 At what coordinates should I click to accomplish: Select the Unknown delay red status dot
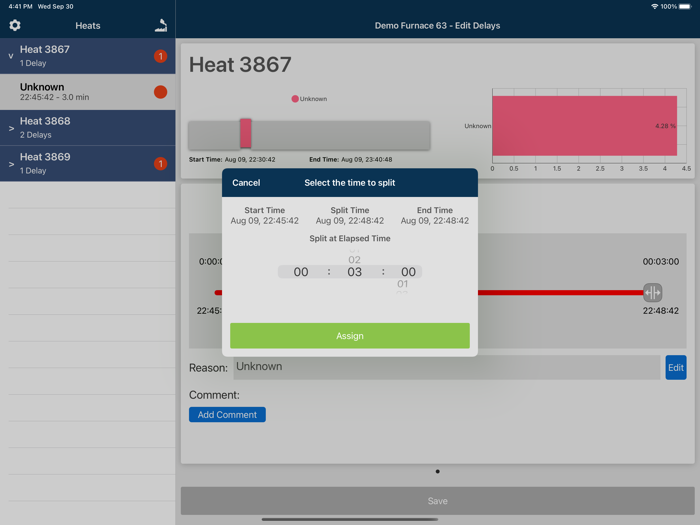pyautogui.click(x=161, y=92)
